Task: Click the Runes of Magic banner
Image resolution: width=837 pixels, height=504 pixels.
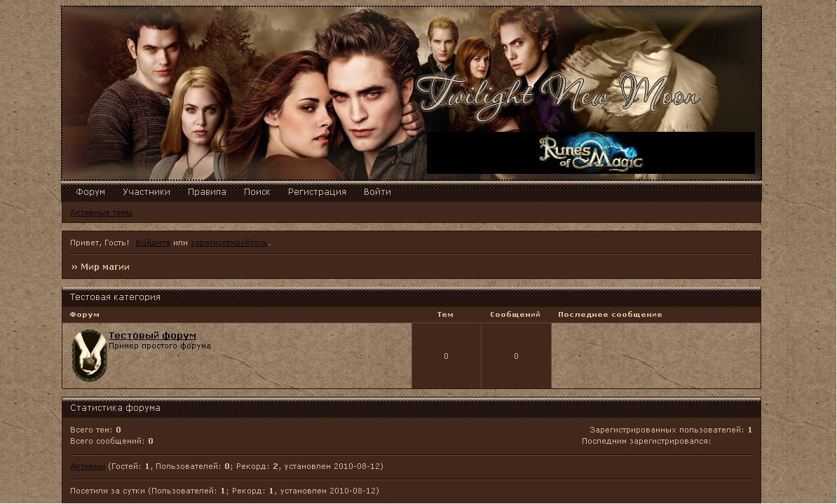Action: 590,153
